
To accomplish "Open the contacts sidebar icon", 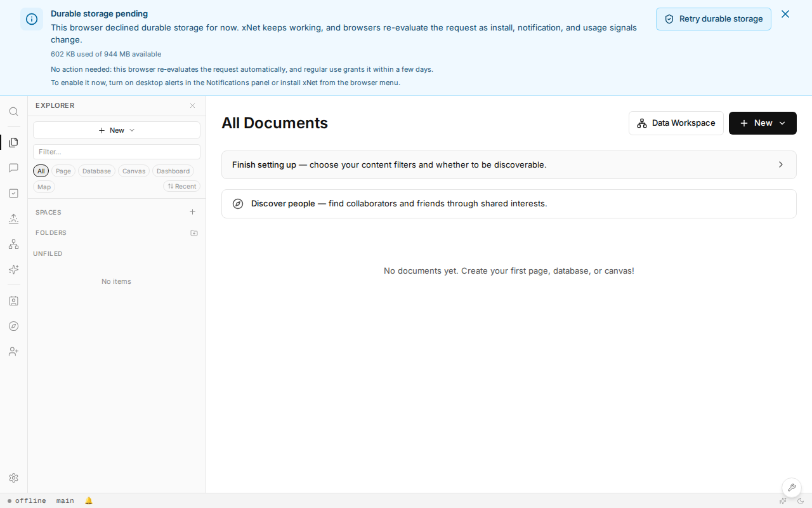I will coord(13,301).
